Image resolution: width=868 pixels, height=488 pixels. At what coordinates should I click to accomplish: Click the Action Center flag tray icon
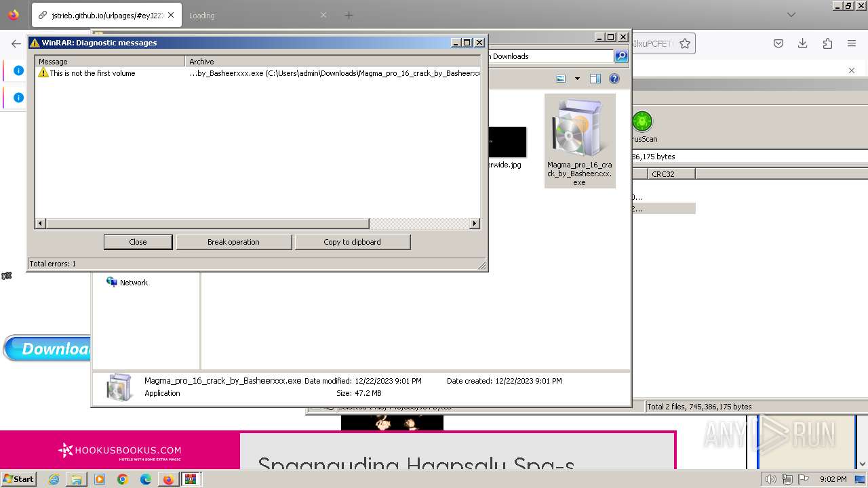804,479
